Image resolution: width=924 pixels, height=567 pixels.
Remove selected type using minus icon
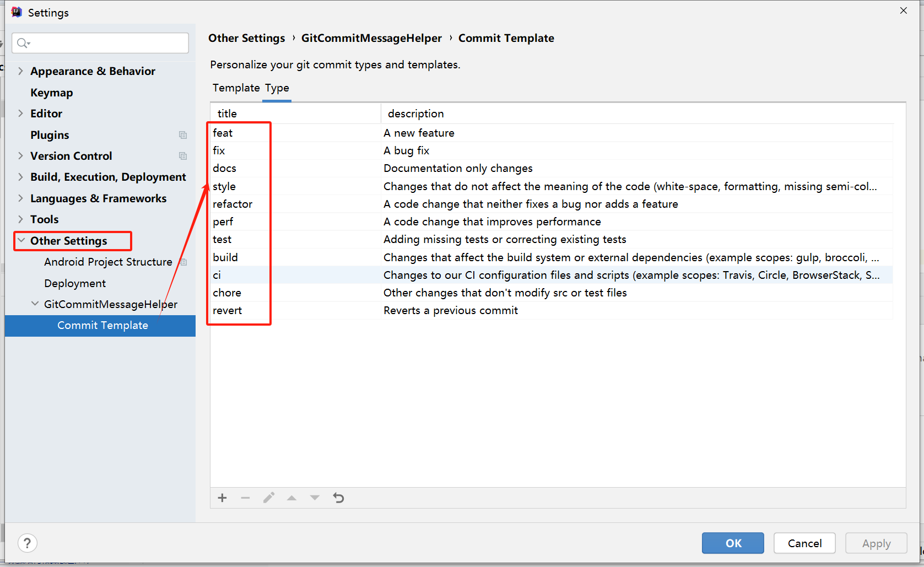pyautogui.click(x=246, y=498)
